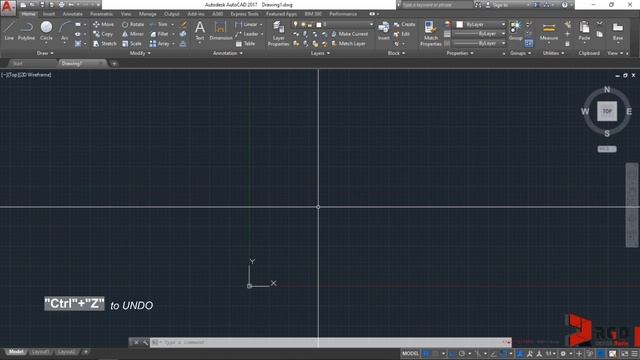Activate the Array command
Image resolution: width=640 pixels, height=360 pixels.
click(160, 43)
